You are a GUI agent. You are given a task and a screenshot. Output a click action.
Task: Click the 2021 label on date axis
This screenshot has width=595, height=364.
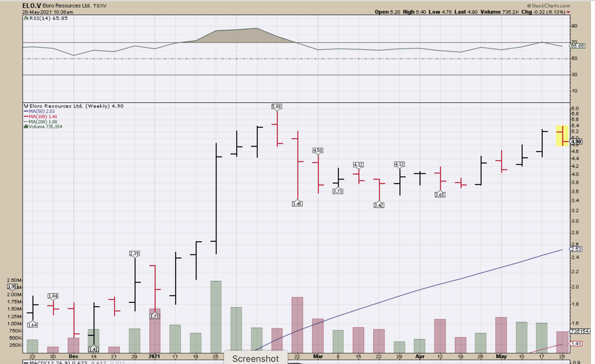click(x=154, y=356)
